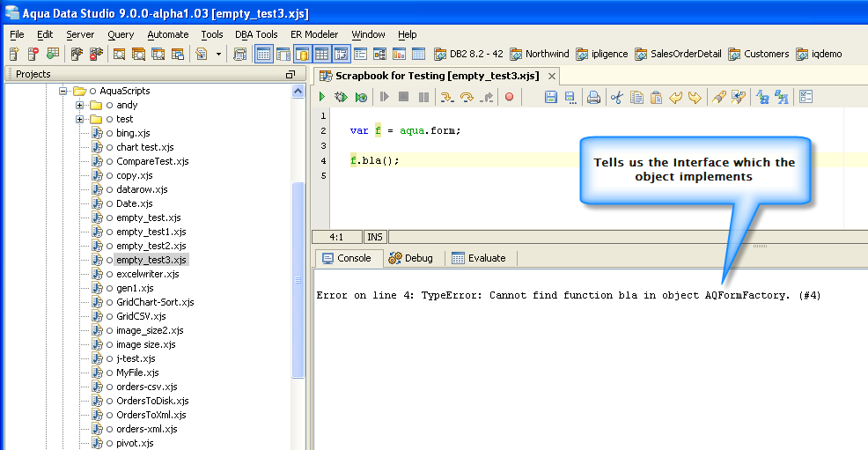Click the Copy icon in the script toolbar

pyautogui.click(x=636, y=98)
